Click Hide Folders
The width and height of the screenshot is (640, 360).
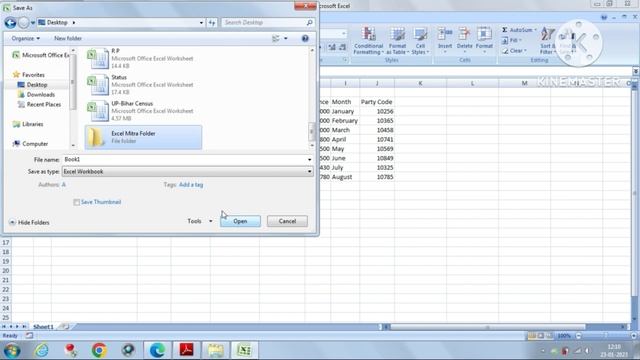tap(29, 222)
